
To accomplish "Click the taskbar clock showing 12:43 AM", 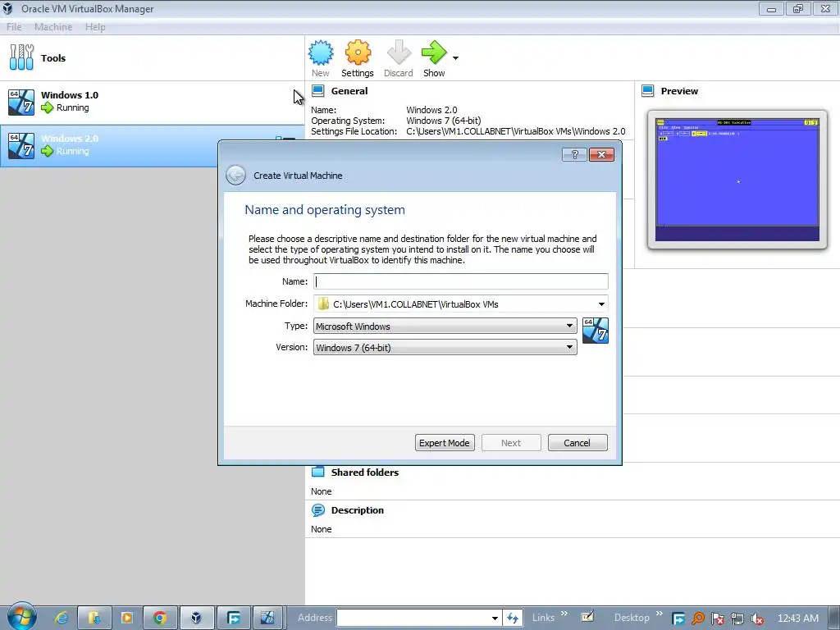I will point(797,619).
